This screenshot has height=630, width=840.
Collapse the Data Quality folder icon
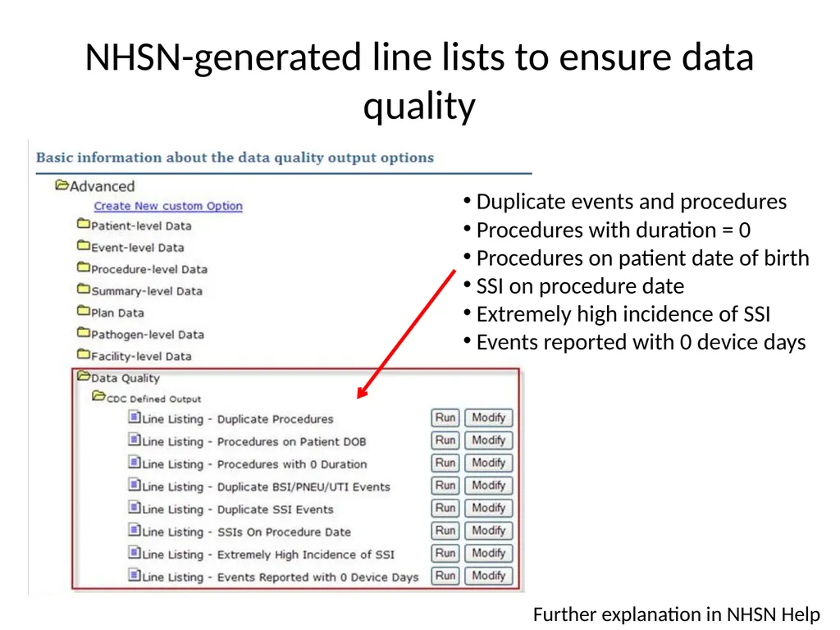(x=84, y=376)
